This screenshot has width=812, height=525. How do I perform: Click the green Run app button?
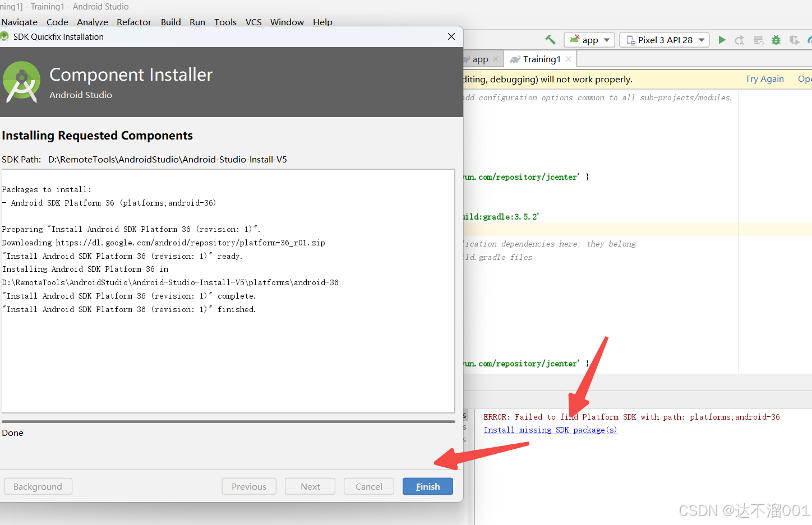(x=722, y=40)
